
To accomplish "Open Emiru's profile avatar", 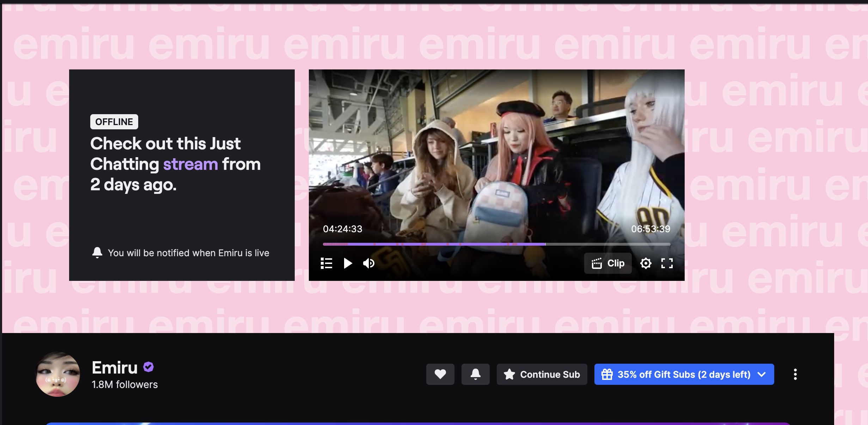I will pyautogui.click(x=58, y=374).
